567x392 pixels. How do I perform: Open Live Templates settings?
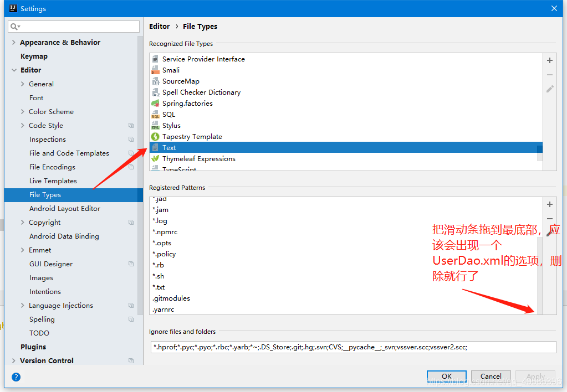[53, 180]
